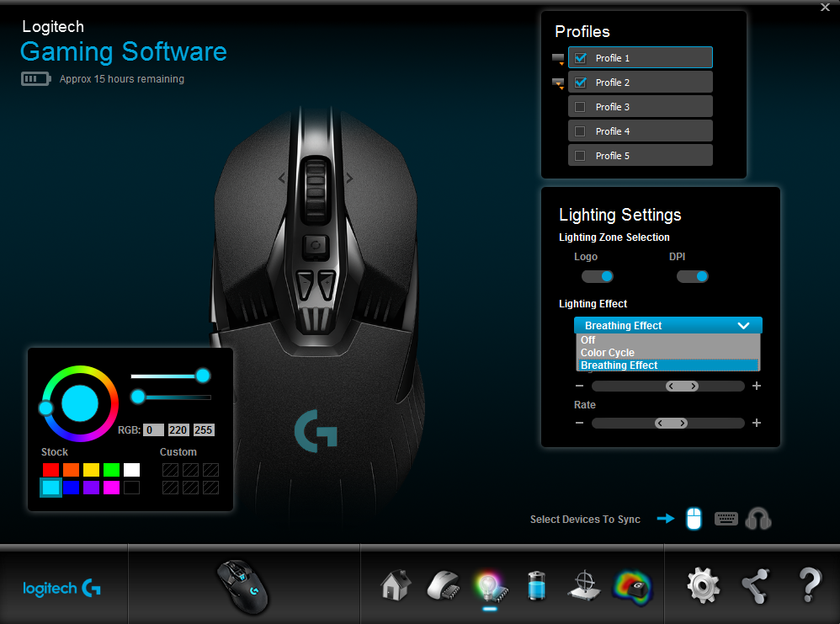840x624 pixels.
Task: Choose Off in lighting effect list
Action: click(668, 340)
